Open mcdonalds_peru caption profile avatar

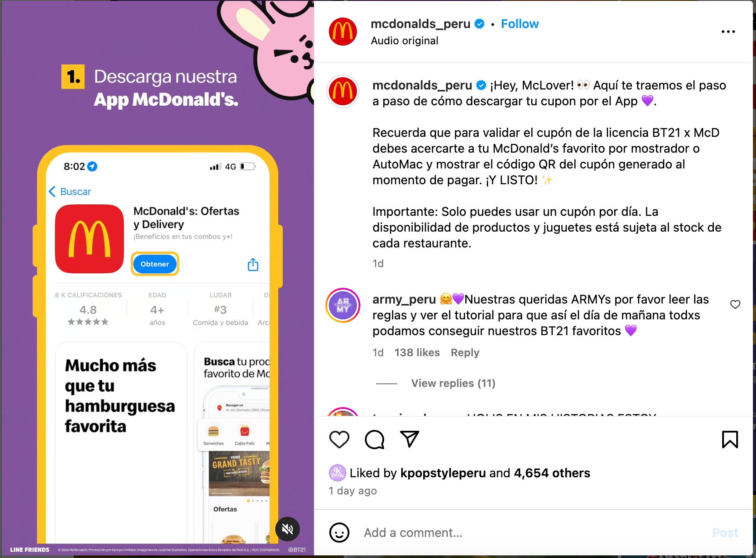click(x=343, y=91)
